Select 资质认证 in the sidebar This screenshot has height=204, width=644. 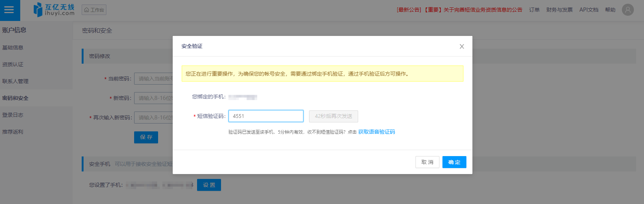click(x=13, y=64)
